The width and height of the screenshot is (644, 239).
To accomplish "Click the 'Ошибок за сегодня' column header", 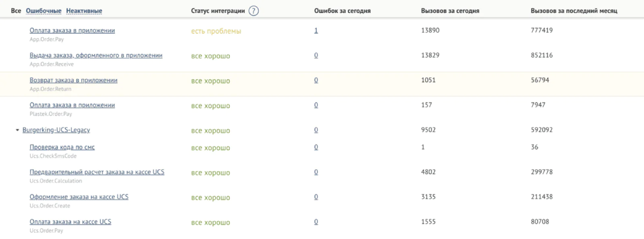I will [x=342, y=11].
